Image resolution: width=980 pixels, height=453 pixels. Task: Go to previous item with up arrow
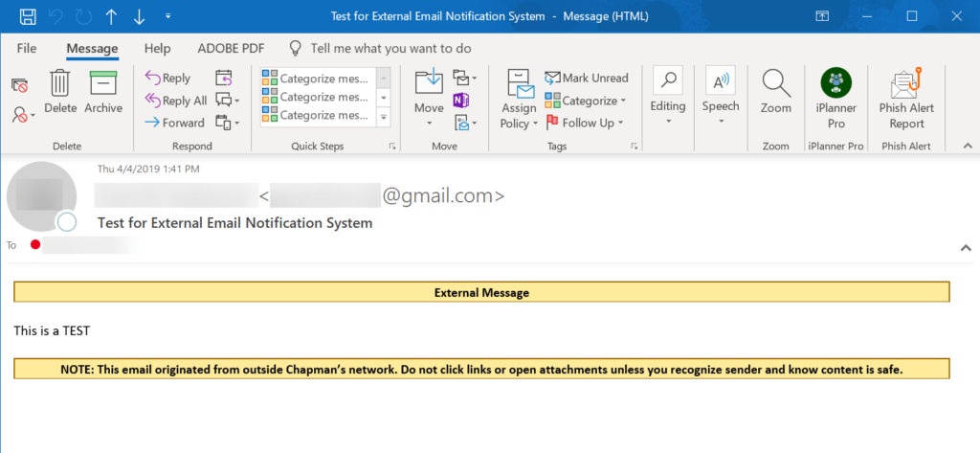tap(111, 17)
